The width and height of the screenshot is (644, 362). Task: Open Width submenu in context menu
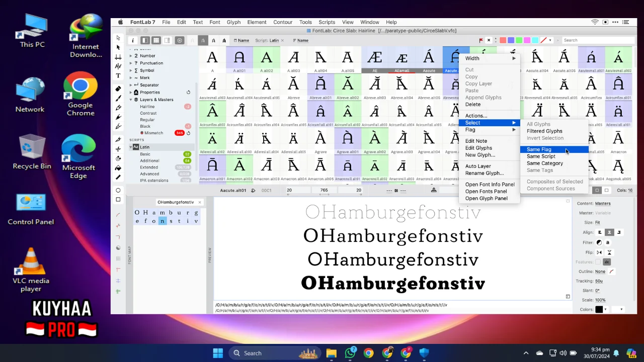490,58
